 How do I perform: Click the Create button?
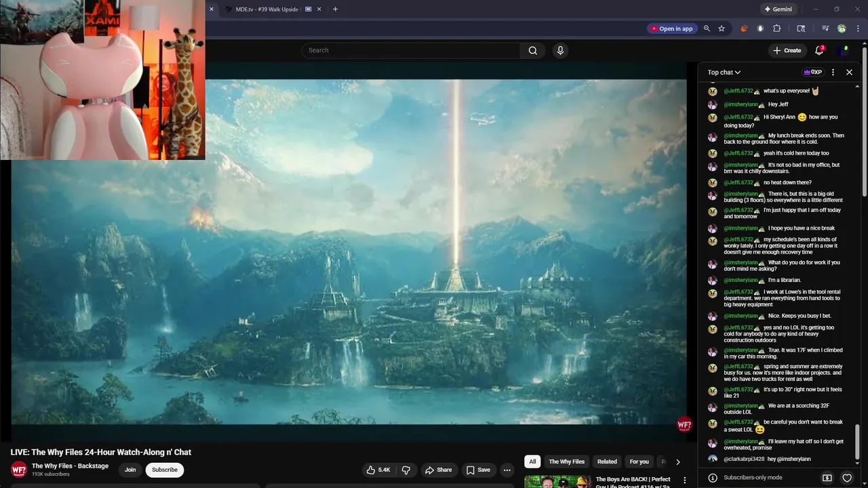click(787, 50)
